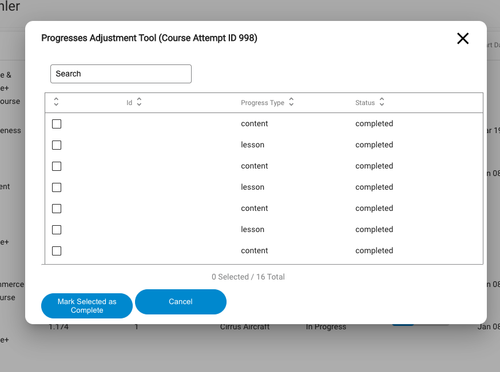
Task: Sort by Status column arrows
Action: click(382, 102)
